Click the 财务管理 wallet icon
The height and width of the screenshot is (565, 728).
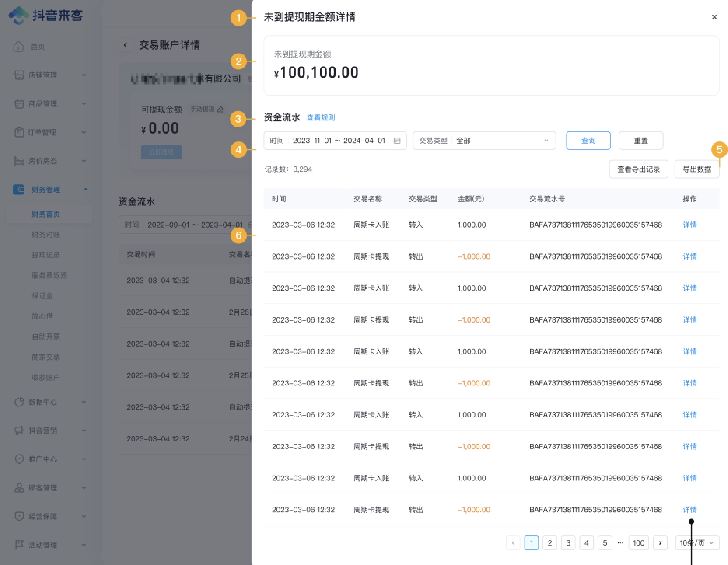pos(19,189)
